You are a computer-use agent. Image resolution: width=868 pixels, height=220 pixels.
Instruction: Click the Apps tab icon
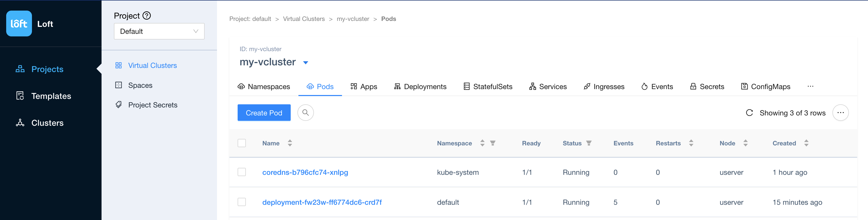pos(354,87)
